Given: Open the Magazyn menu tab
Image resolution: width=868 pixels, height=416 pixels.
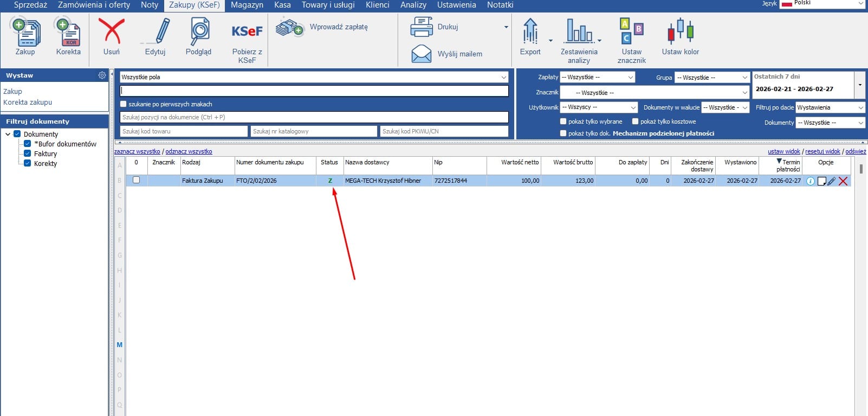Looking at the screenshot, I should click(x=247, y=5).
